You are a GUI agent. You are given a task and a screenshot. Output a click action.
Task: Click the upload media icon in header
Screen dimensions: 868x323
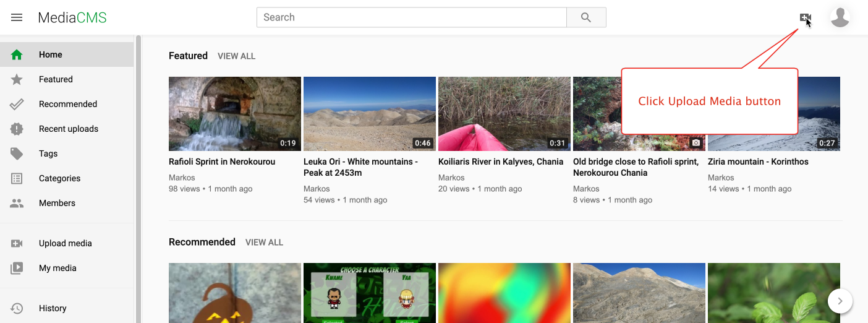click(804, 18)
